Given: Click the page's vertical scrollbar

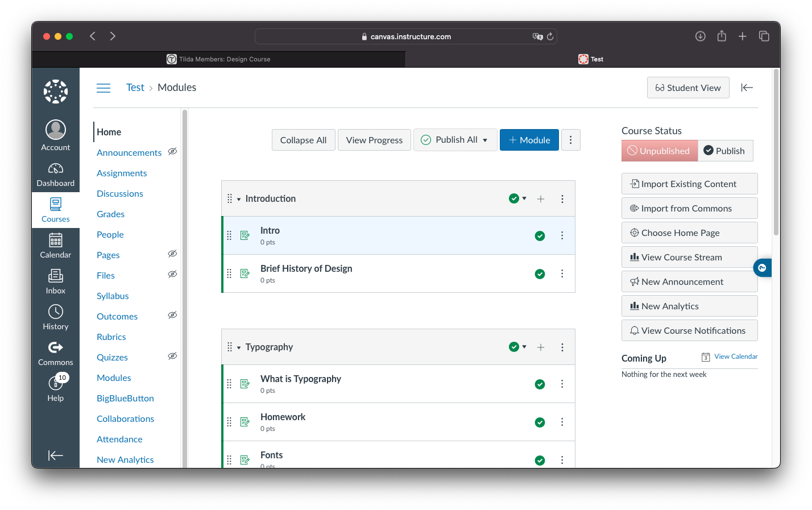Looking at the screenshot, I should [776, 152].
